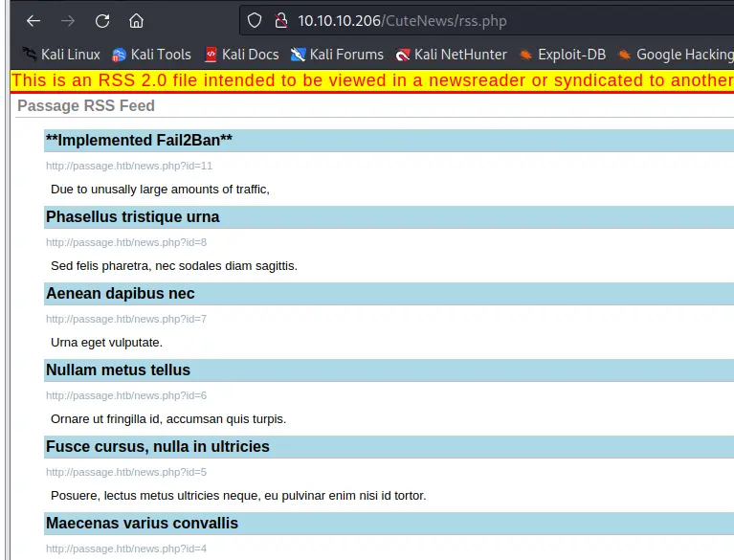The width and height of the screenshot is (734, 560).
Task: Select text 'Ornare ut fringilla id, accumsan quis turpis.'
Action: click(x=168, y=419)
